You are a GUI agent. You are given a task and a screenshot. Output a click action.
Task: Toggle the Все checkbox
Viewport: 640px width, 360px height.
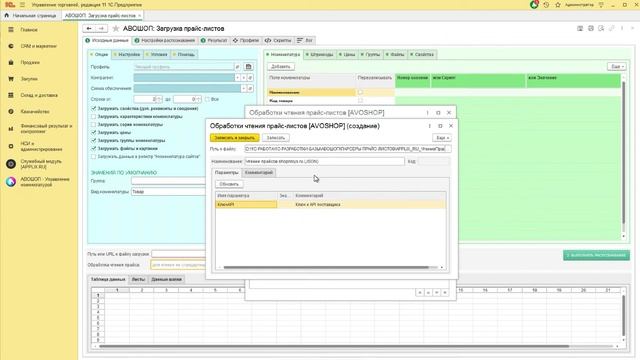tap(207, 99)
